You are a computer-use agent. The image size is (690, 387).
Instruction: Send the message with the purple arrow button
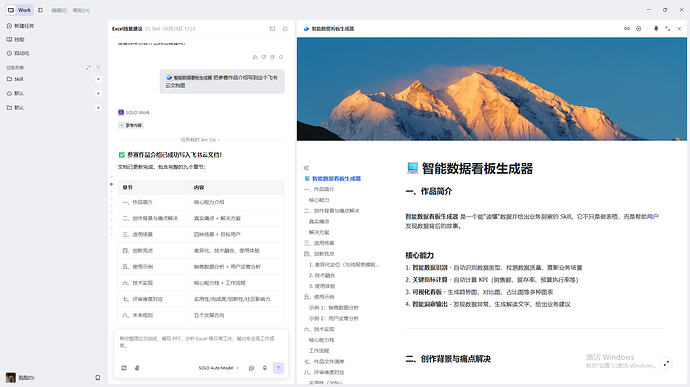278,368
